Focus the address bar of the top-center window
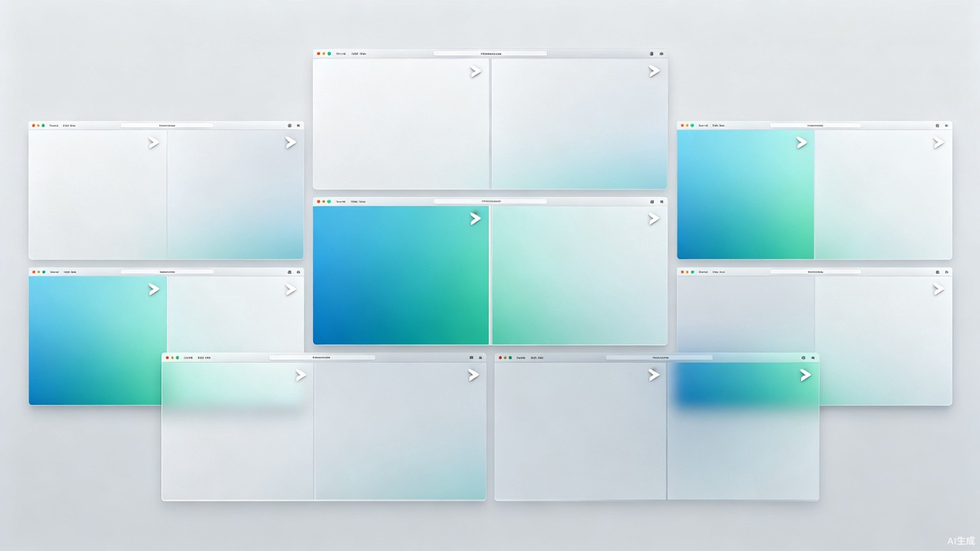The height and width of the screenshot is (551, 980). (490, 54)
